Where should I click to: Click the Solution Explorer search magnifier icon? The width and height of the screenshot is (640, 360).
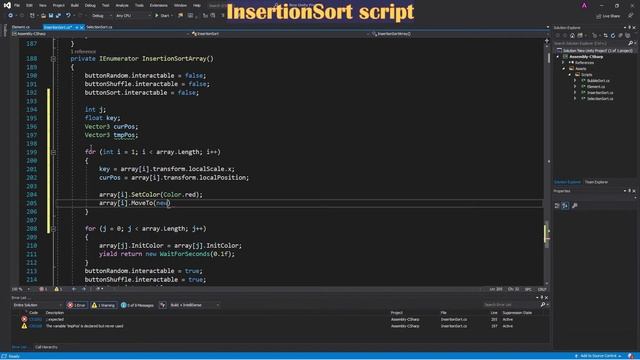[630, 43]
